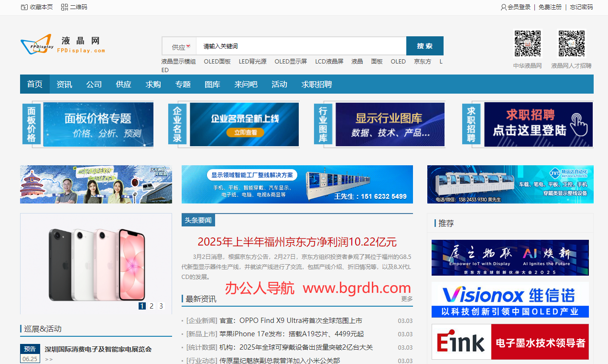Select slideshow page 3 indicator
The image size is (608, 364).
click(x=161, y=306)
